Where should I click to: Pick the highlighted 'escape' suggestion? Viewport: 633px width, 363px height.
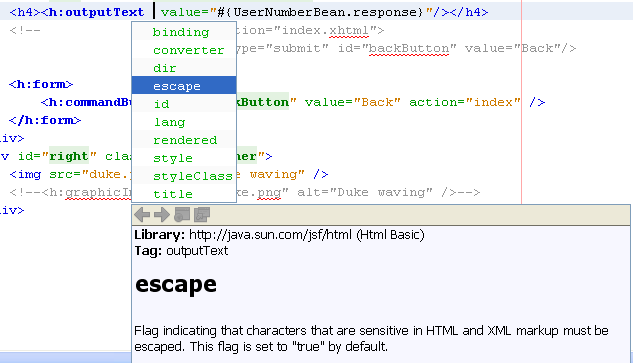[x=184, y=86]
